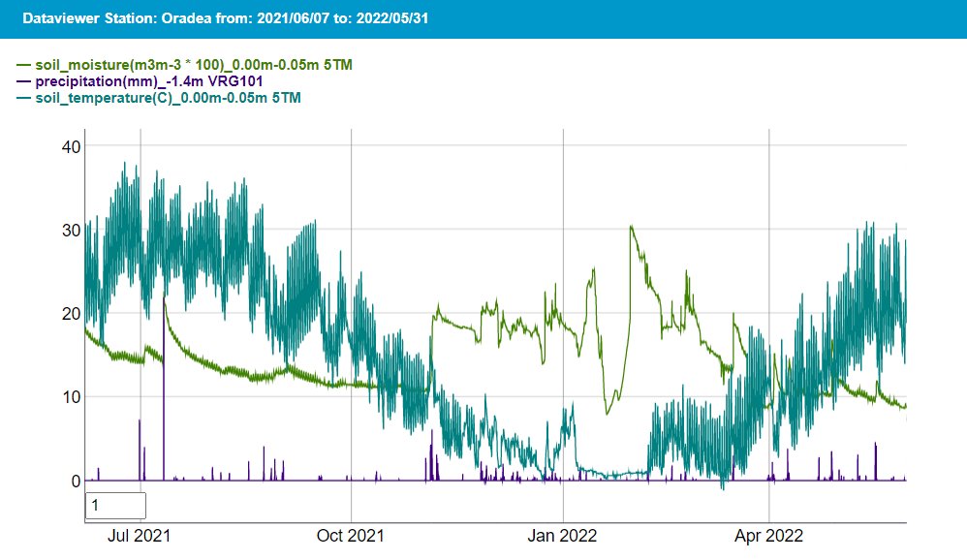Viewport: 967px width, 560px height.
Task: Click the Jul 2021 x-axis label
Action: tap(139, 536)
